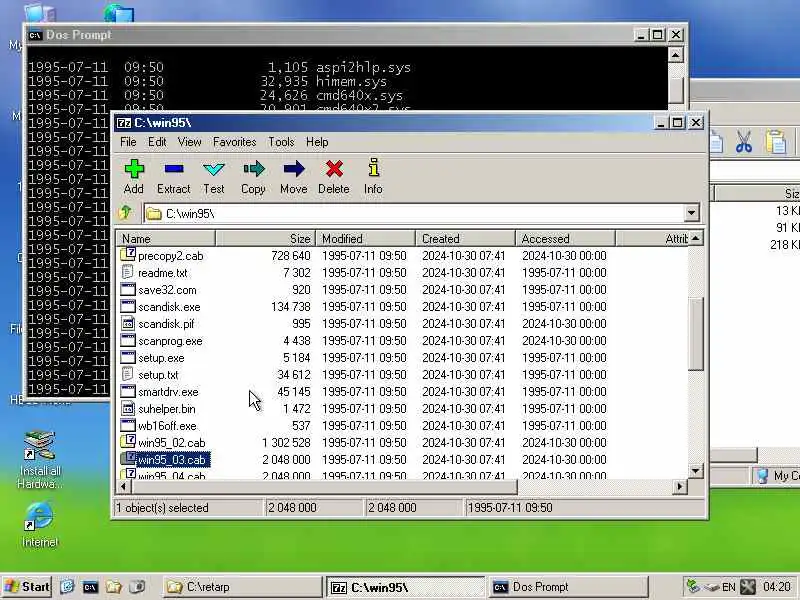Click the 1 302 528 size value
800x600 pixels.
[x=286, y=443]
